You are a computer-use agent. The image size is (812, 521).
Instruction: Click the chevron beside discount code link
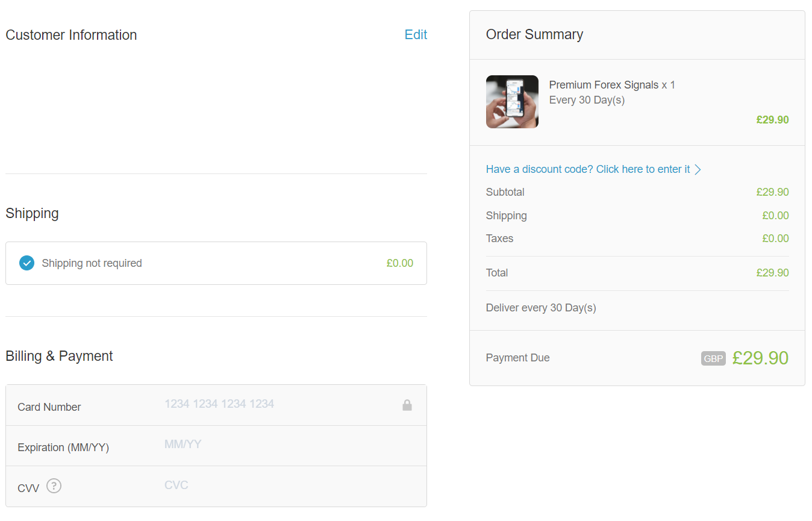pyautogui.click(x=698, y=170)
